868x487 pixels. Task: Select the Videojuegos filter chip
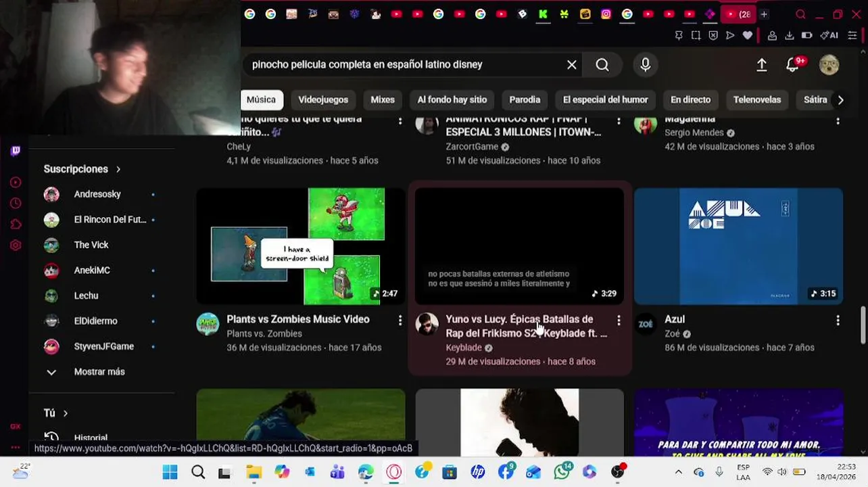click(x=323, y=99)
